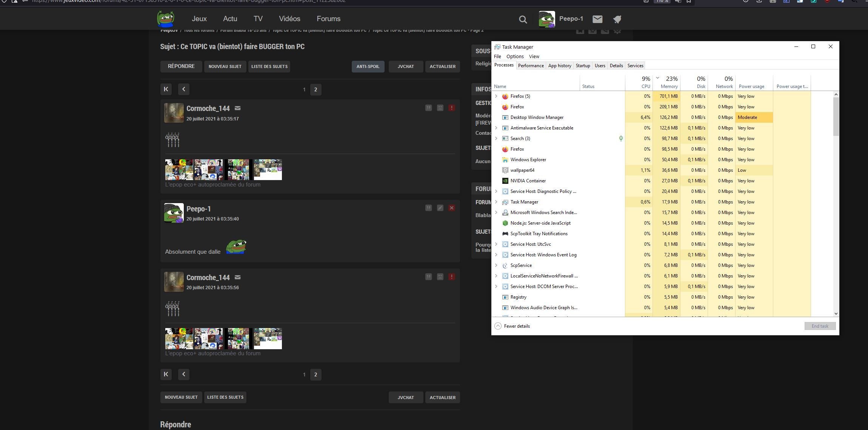Collapse Task Manager with Fewer details
Image resolution: width=868 pixels, height=430 pixels.
[x=512, y=326]
